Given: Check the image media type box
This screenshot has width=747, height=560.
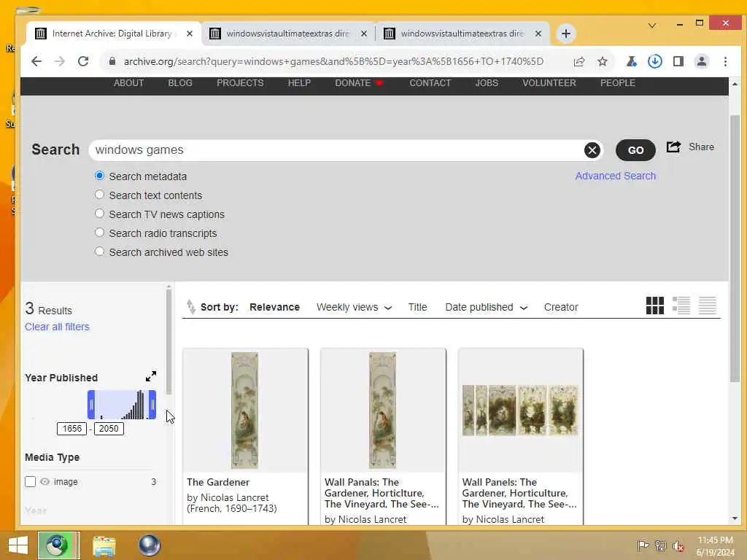Looking at the screenshot, I should click(31, 482).
